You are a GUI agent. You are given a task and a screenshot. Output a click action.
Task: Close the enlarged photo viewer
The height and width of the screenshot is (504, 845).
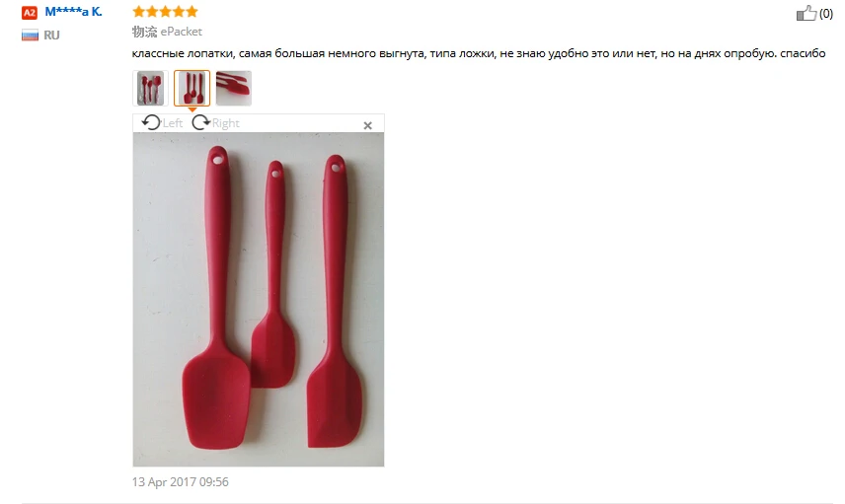367,125
